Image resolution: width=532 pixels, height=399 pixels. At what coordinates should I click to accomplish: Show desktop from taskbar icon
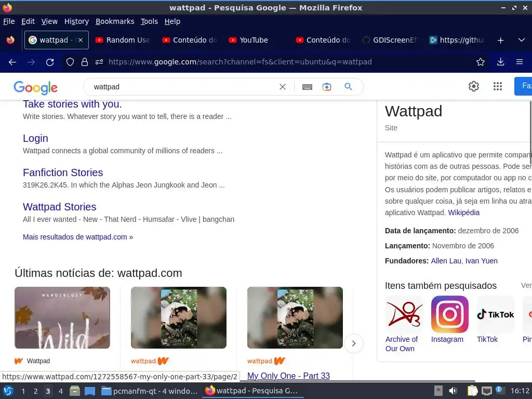90,391
